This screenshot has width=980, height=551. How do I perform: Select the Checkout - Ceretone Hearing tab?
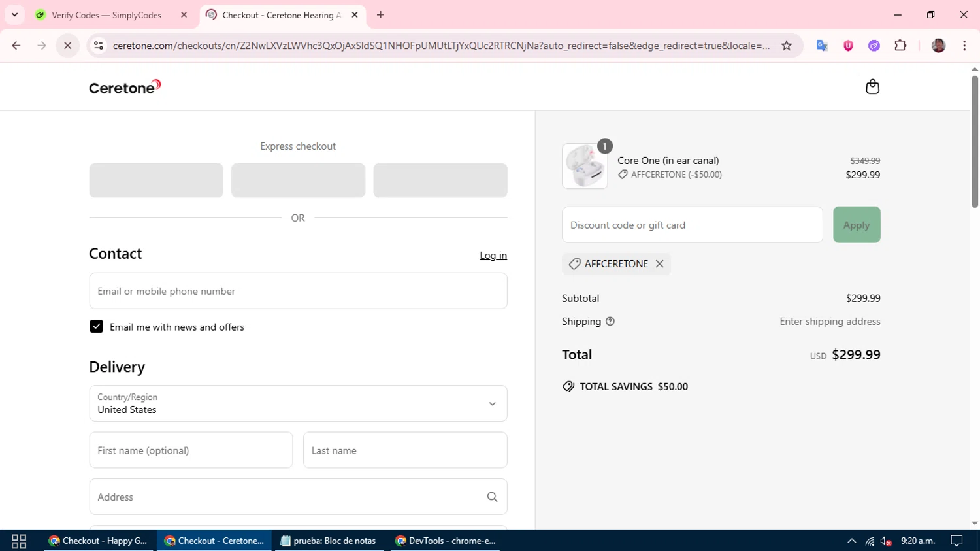click(282, 15)
